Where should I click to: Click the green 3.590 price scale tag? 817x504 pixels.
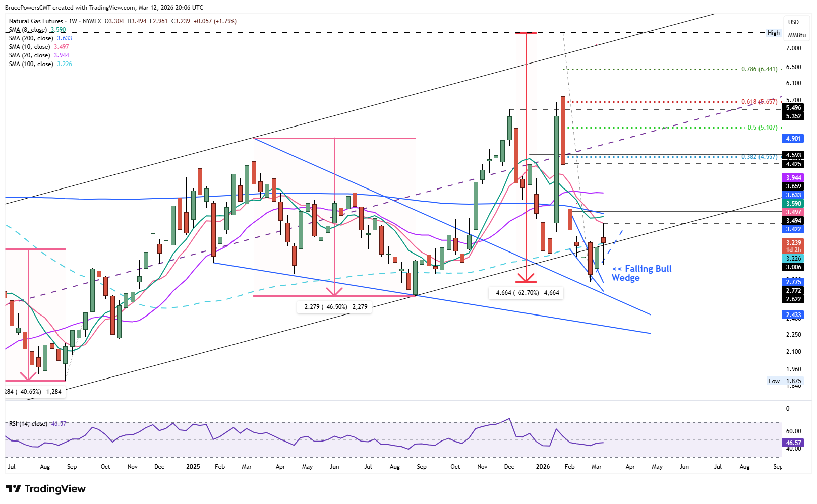point(793,204)
